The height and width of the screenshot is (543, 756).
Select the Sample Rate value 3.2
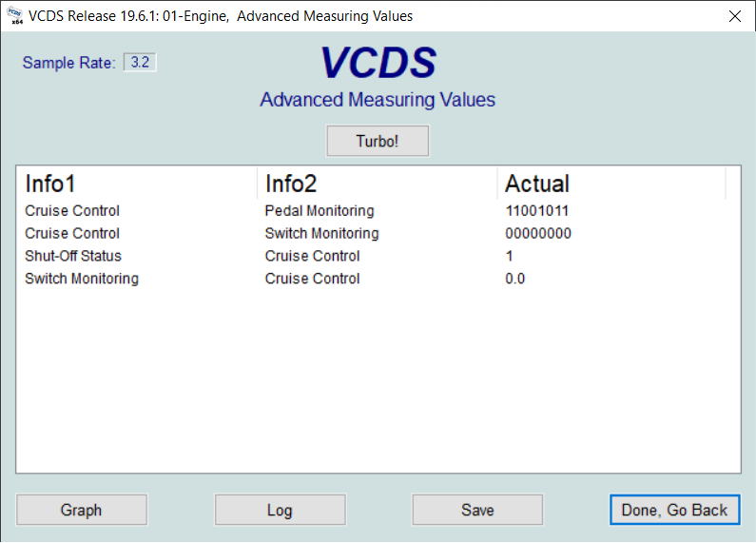[140, 62]
